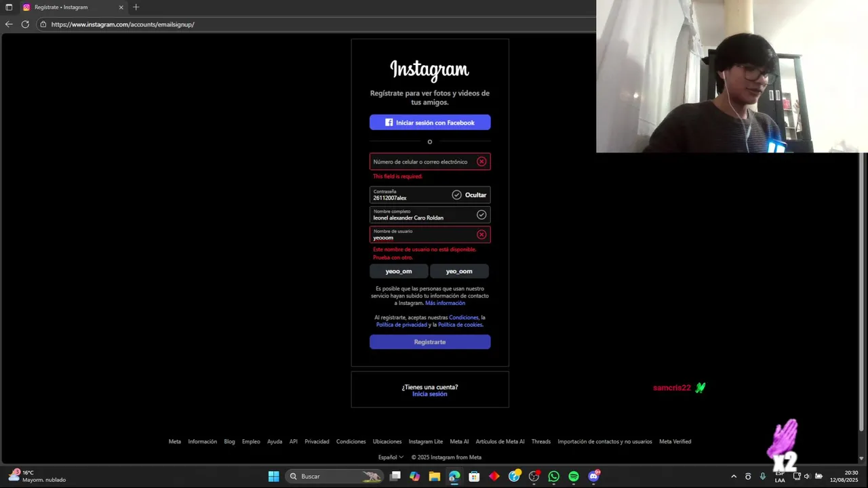Open the Threads footer link
Screen dimensions: 868x488
point(541,442)
